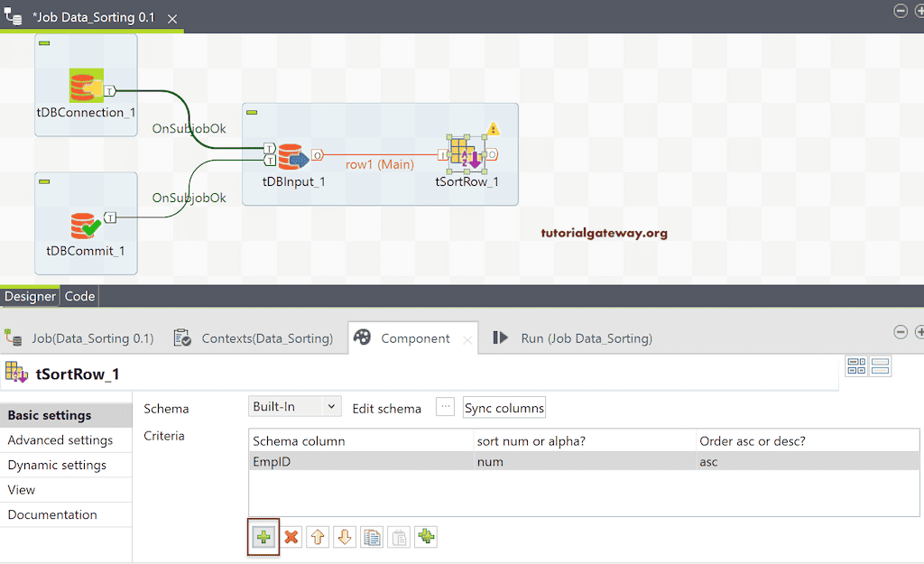Remove criteria row using the red X icon
Image resolution: width=924 pixels, height=564 pixels.
pos(291,536)
